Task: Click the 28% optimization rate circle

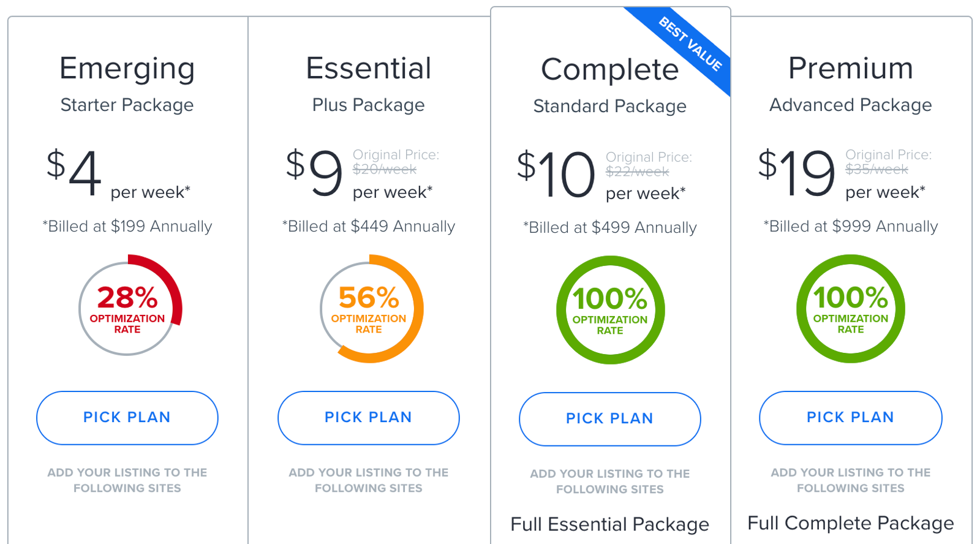Action: click(x=130, y=305)
